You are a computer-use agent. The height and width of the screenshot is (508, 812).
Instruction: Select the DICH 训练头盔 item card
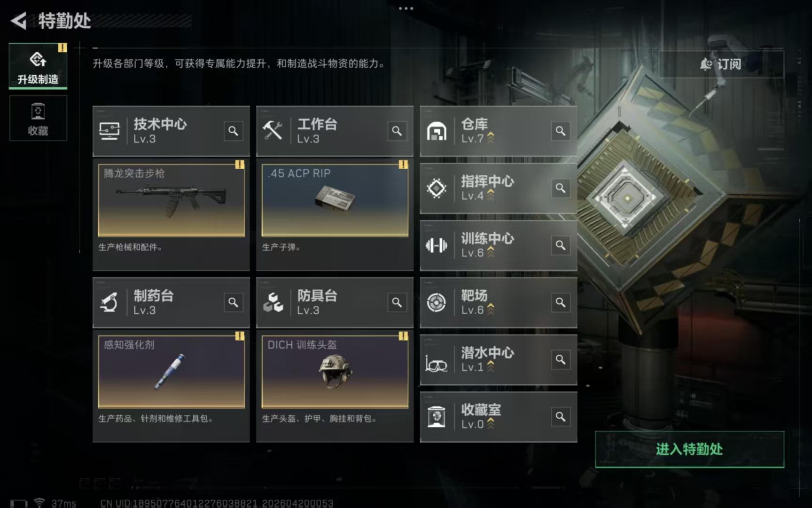click(335, 371)
